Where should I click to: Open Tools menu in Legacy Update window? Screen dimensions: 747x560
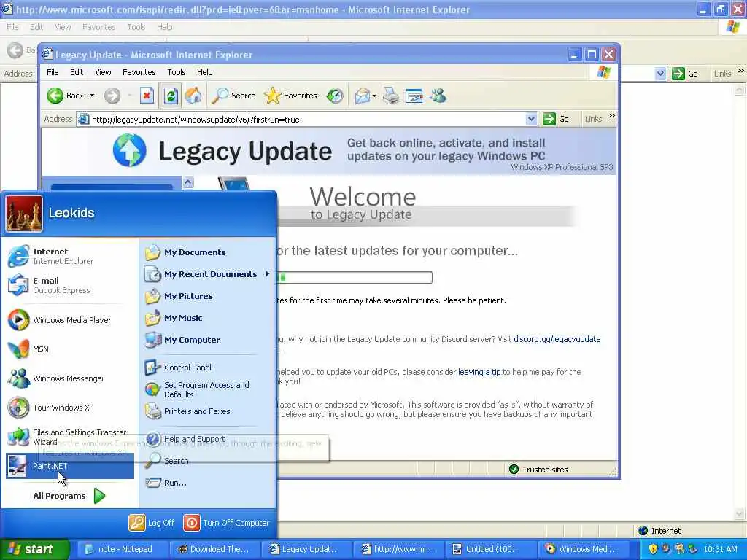(177, 72)
